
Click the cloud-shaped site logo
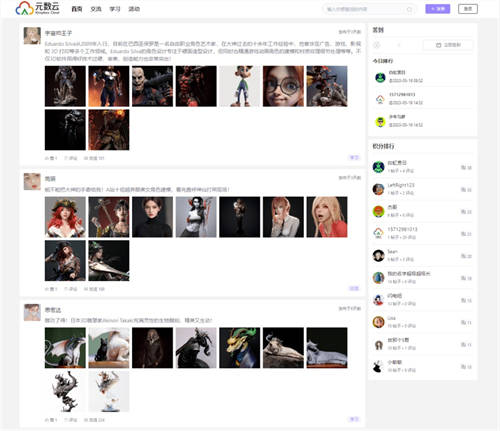click(25, 8)
